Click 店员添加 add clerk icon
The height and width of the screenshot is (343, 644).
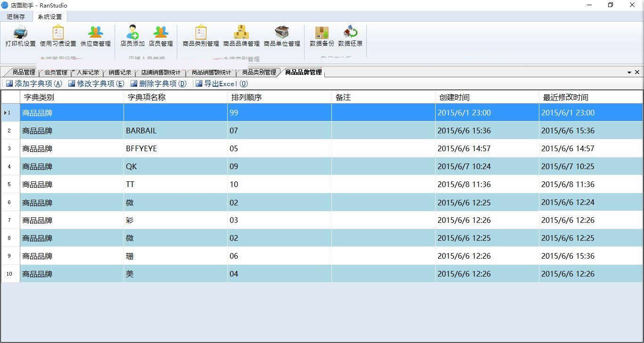pyautogui.click(x=132, y=36)
